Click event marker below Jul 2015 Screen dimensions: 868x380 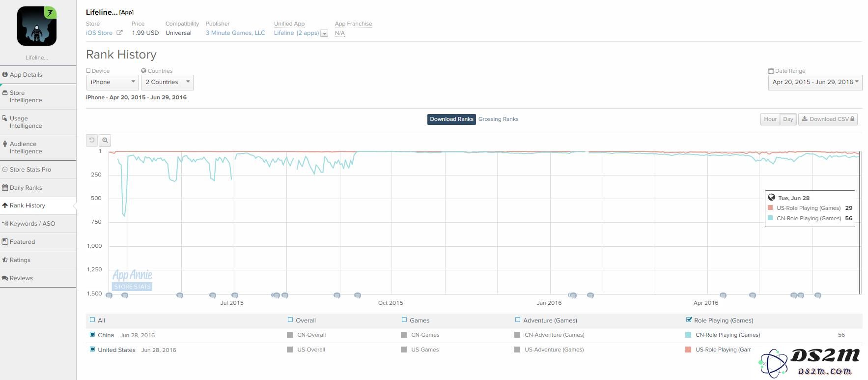(235, 295)
